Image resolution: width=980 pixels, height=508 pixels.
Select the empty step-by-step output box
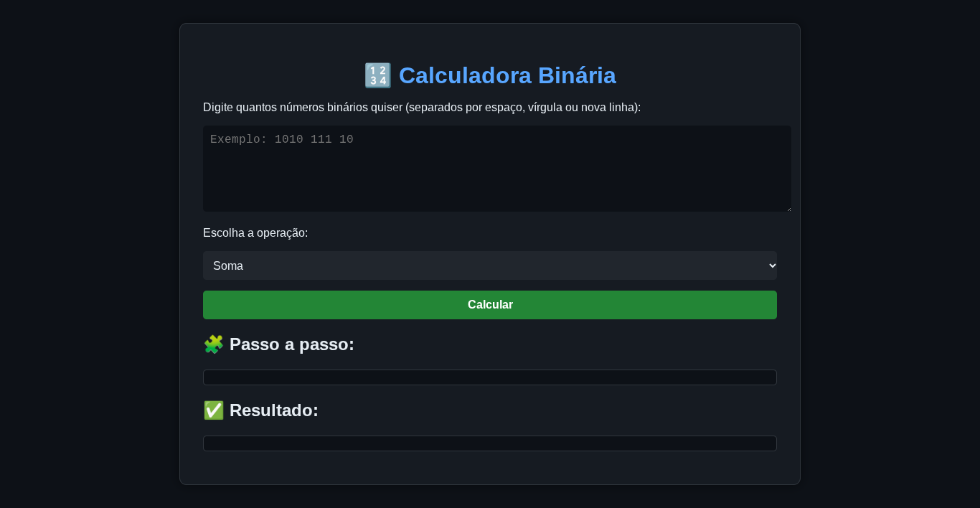click(x=489, y=377)
